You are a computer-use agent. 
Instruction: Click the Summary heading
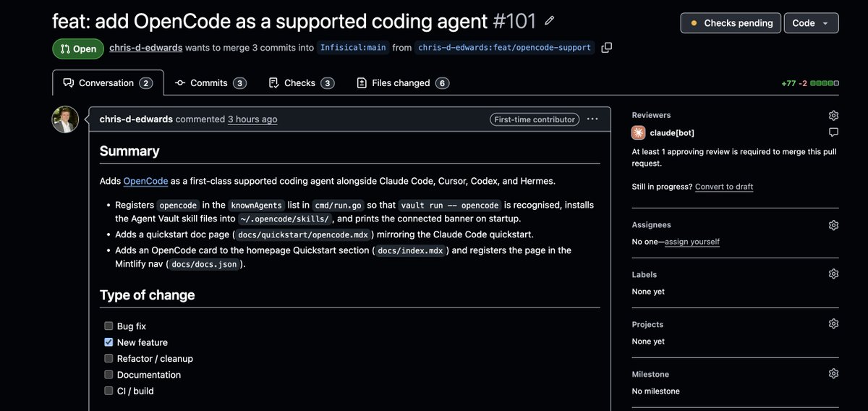(129, 151)
